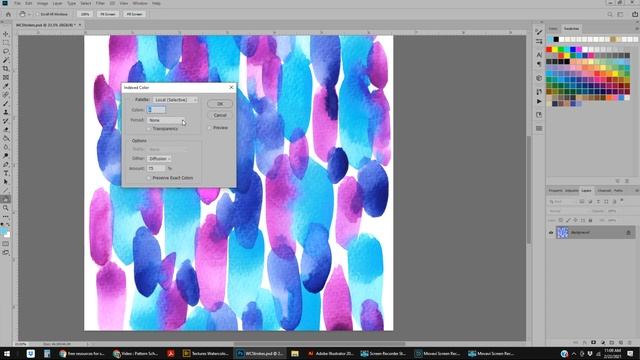Screen dimensions: 640x360
Task: Select the Eraser tool
Action: (x=6, y=130)
